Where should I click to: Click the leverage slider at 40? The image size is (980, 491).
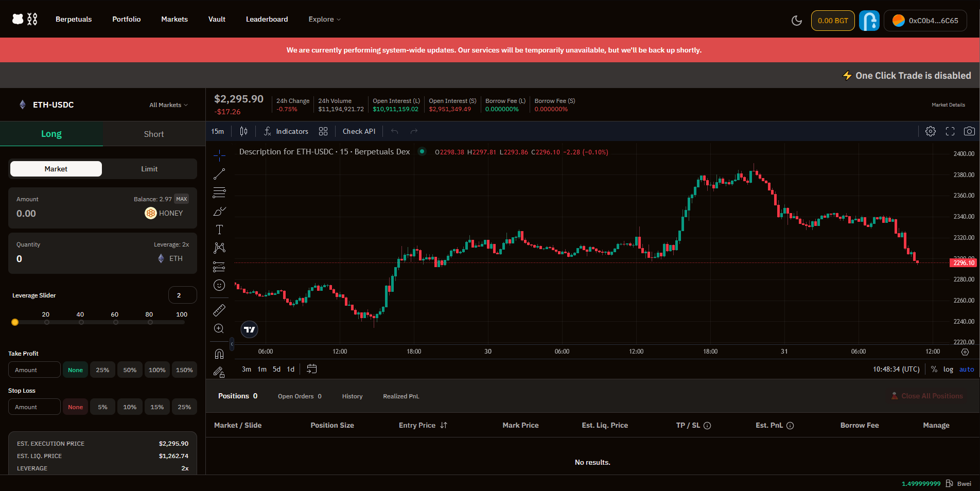(81, 322)
